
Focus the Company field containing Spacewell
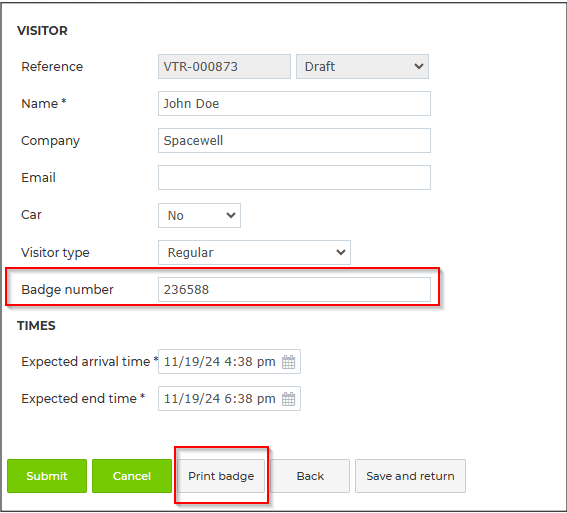click(294, 141)
